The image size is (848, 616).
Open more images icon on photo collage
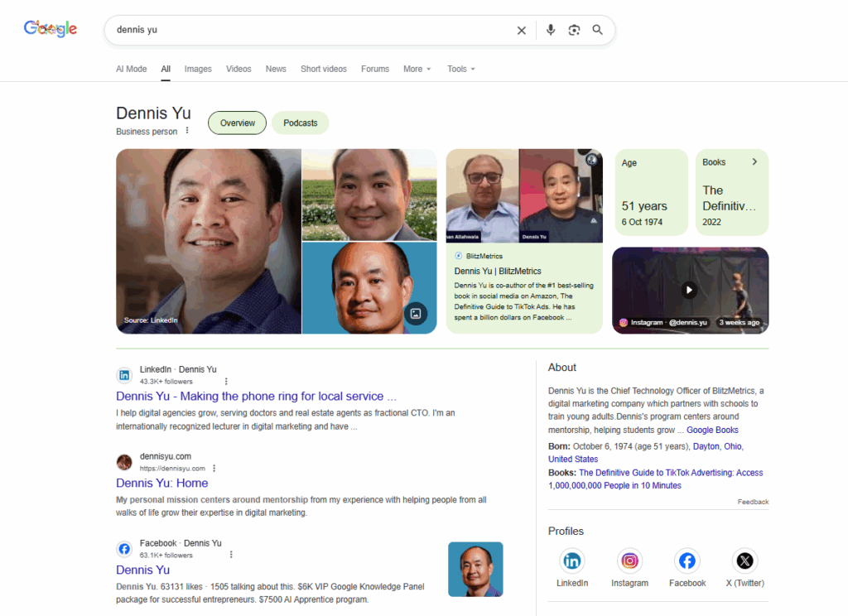416,314
